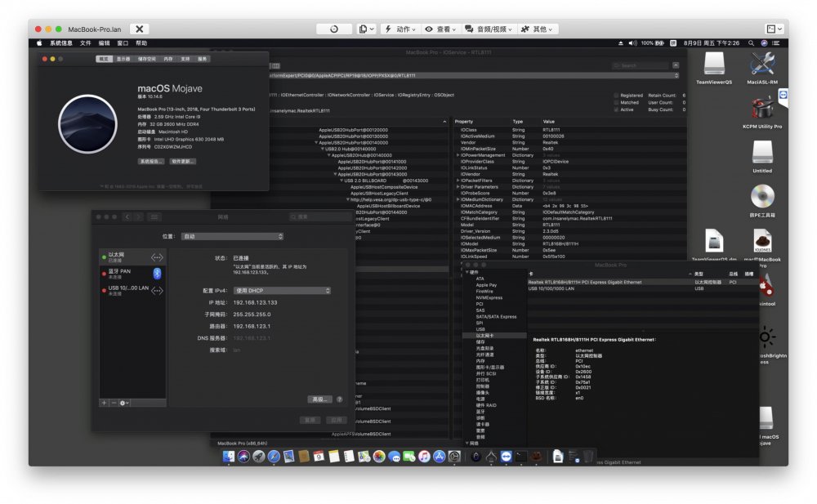Image resolution: width=817 pixels, height=504 pixels.
Task: Switch to the 显示器 tab in About This Mac
Action: (123, 59)
